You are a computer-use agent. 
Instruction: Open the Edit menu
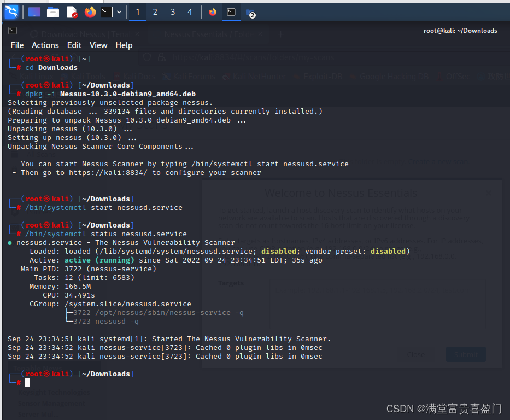pyautogui.click(x=74, y=45)
